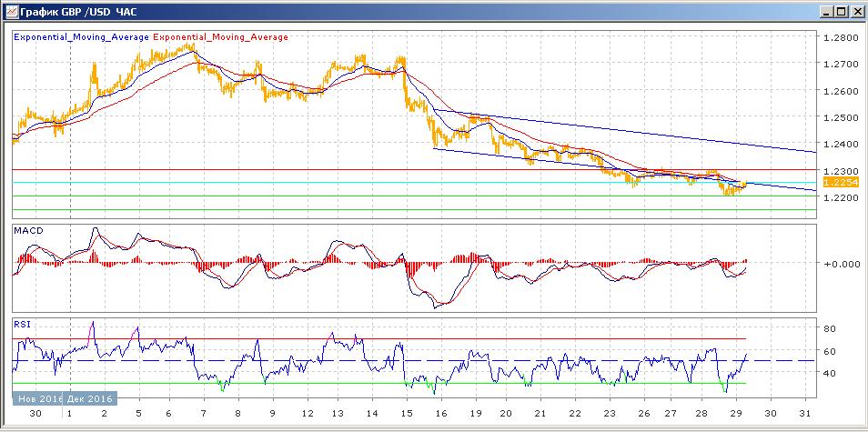The height and width of the screenshot is (432, 868).
Task: Maximize the GBP/USD chart window
Action: (841, 12)
